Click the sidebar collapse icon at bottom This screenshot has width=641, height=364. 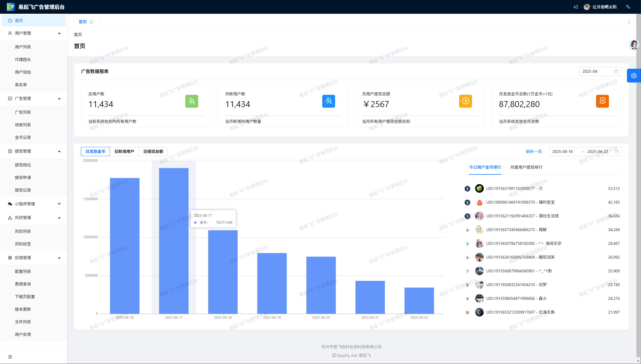pyautogui.click(x=10, y=357)
